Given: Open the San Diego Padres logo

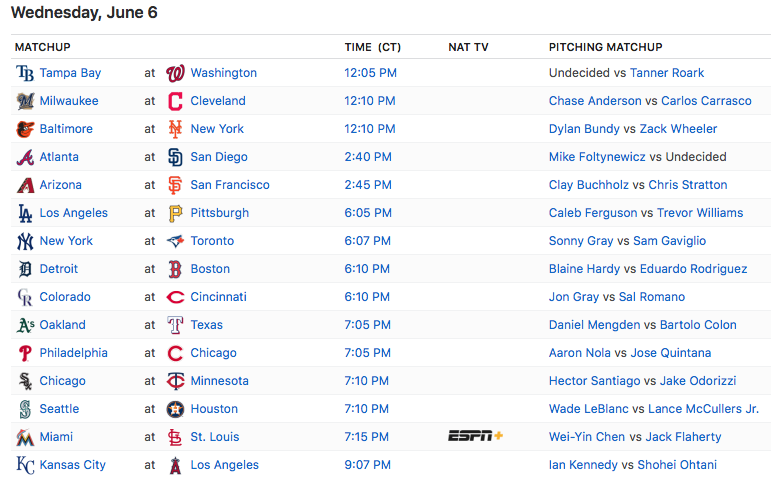Looking at the screenshot, I should point(176,157).
